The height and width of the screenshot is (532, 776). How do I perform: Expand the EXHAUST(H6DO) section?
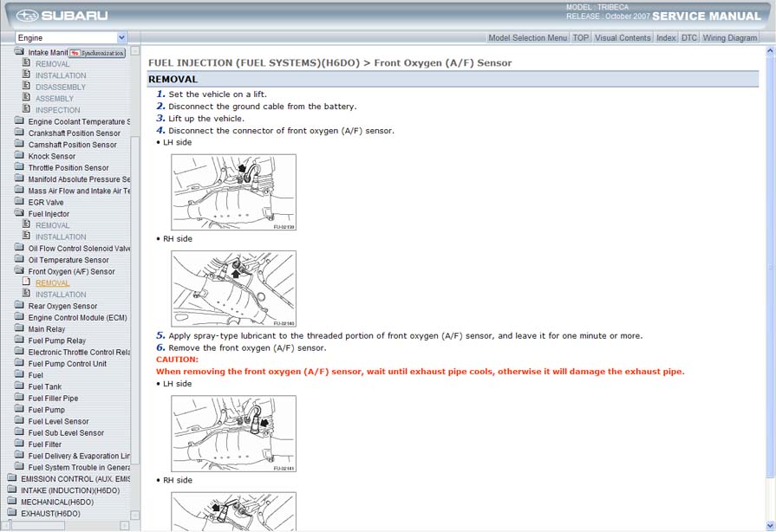coord(50,514)
